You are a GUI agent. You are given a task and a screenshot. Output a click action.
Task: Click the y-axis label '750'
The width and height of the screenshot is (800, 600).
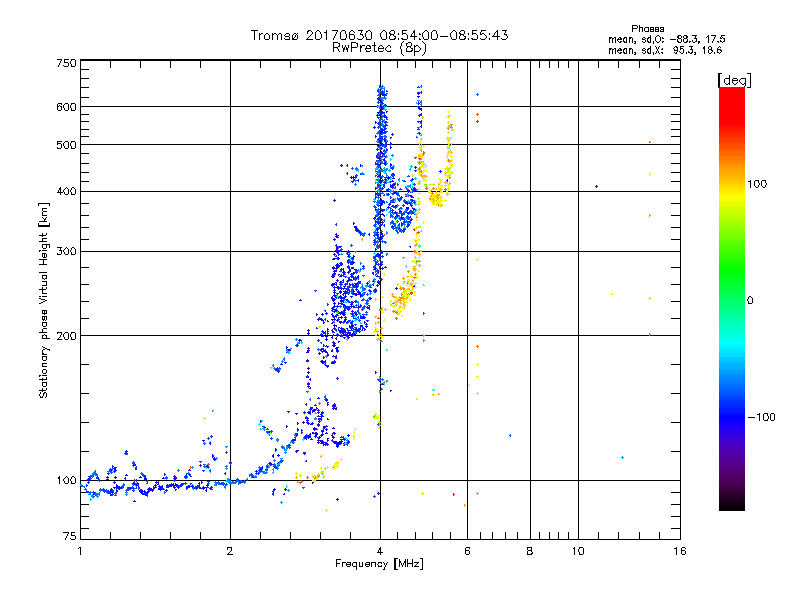pyautogui.click(x=66, y=63)
